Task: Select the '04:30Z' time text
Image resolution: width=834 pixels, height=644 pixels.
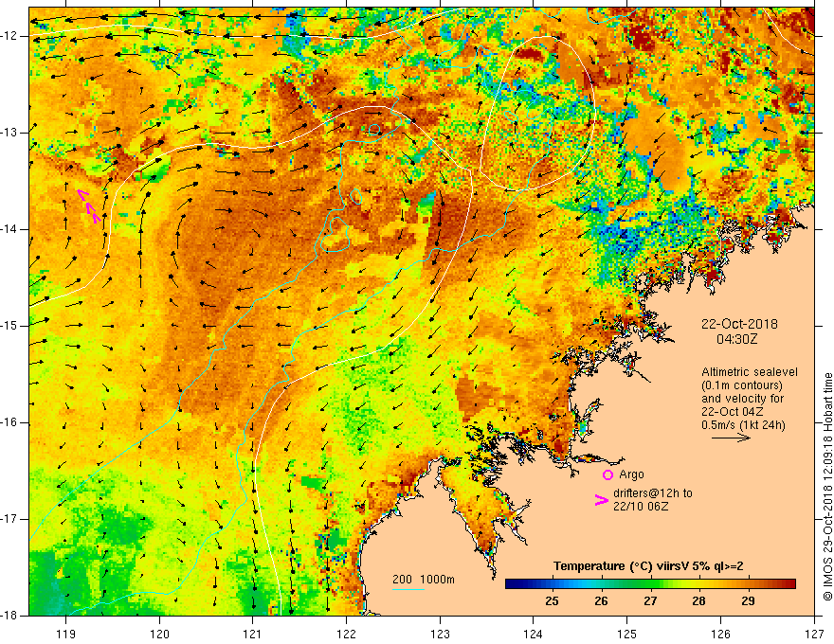Action: (736, 339)
